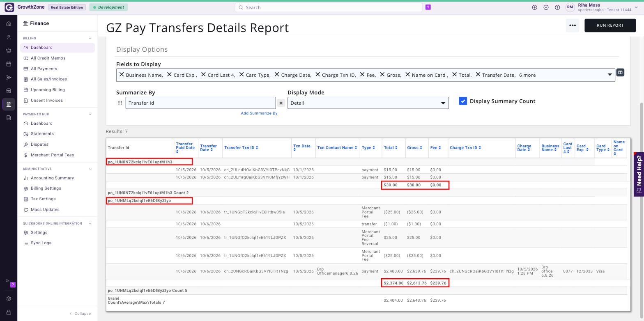Click the Summarize By Transfer Id field
Image resolution: width=644 pixels, height=321 pixels.
coord(201,103)
